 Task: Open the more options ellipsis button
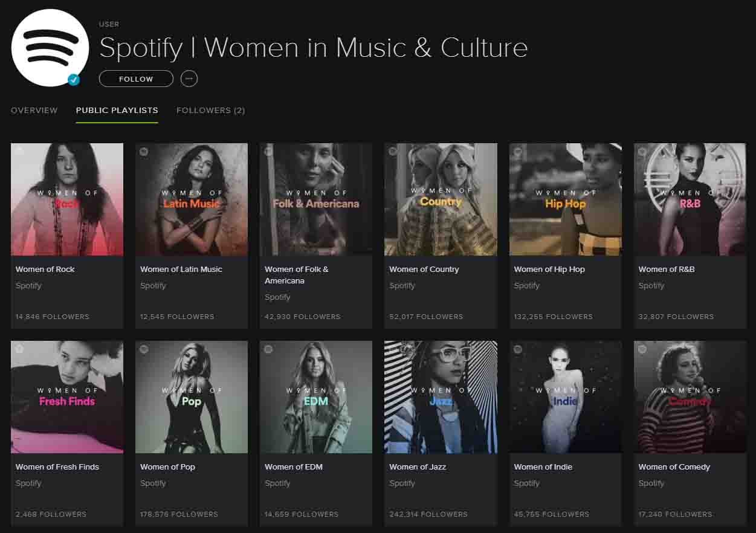[x=189, y=79]
